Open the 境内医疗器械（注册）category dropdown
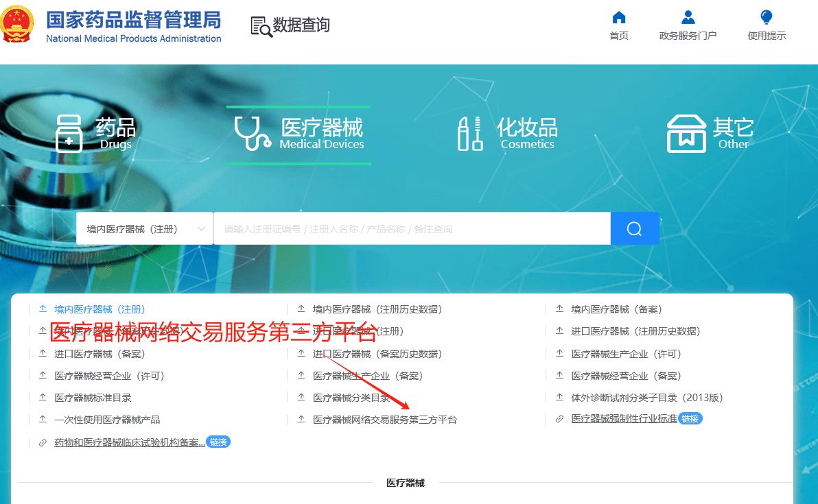Viewport: 818px width, 504px height. (144, 228)
